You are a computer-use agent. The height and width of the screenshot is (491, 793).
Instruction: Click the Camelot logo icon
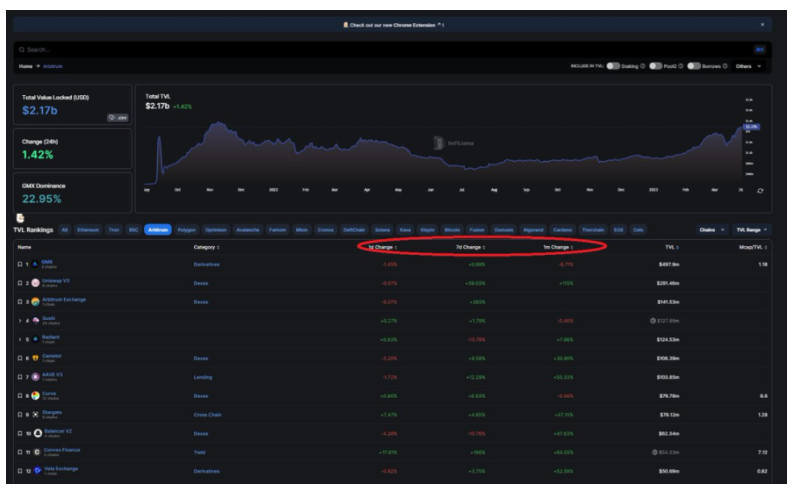point(35,358)
